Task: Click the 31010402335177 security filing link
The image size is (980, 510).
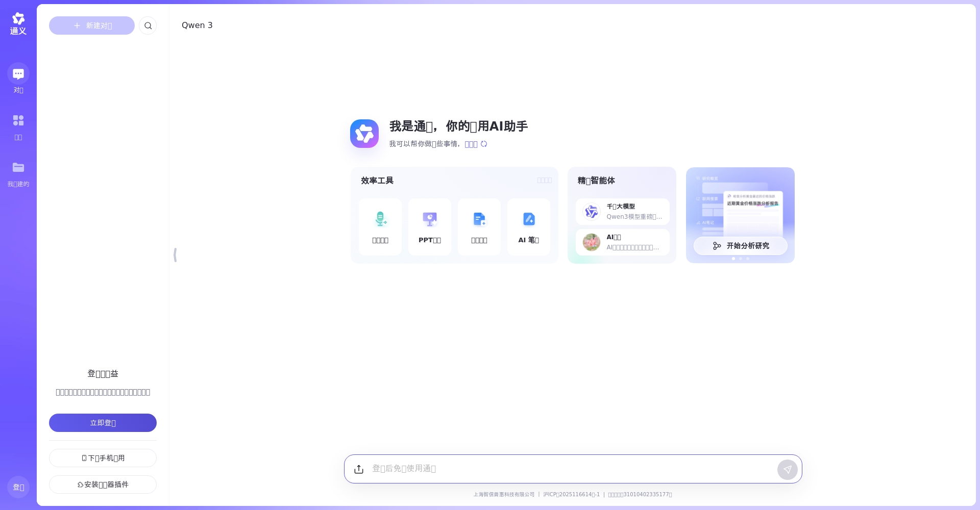Action: 640,495
